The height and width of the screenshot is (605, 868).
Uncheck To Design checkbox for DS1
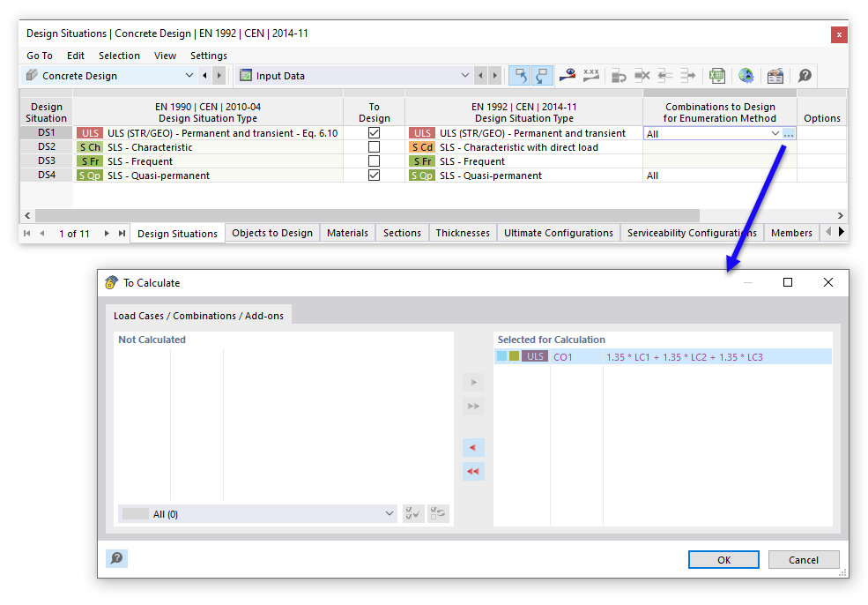coord(375,133)
